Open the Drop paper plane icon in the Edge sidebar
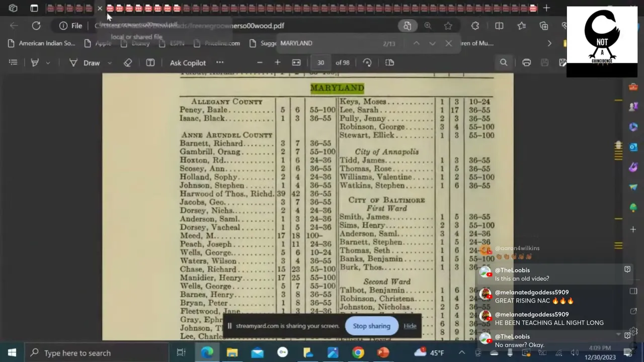 tap(633, 187)
